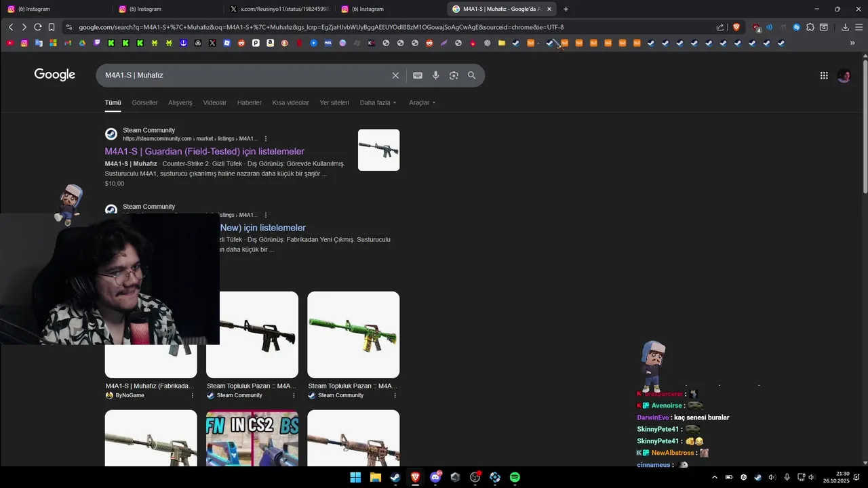Open the YouTube bookmark

coord(9,43)
